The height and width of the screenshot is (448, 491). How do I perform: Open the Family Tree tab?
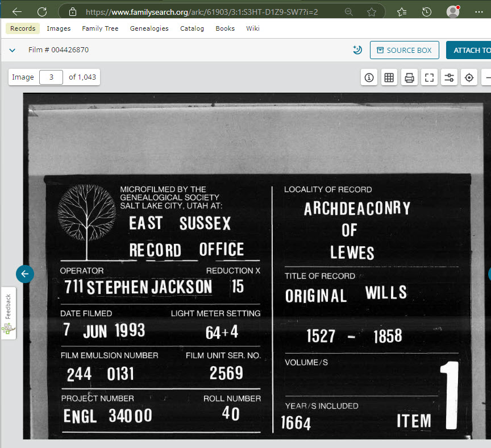click(x=100, y=28)
